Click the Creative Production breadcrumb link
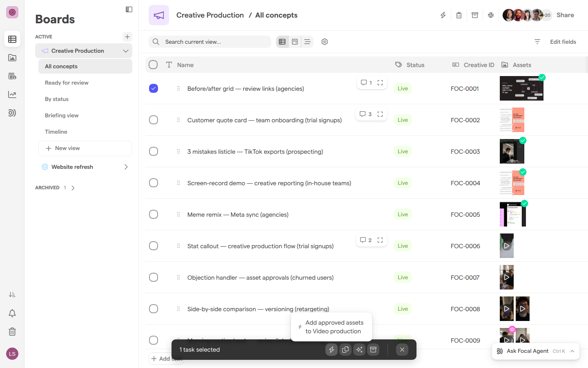This screenshot has width=588, height=368. click(210, 15)
